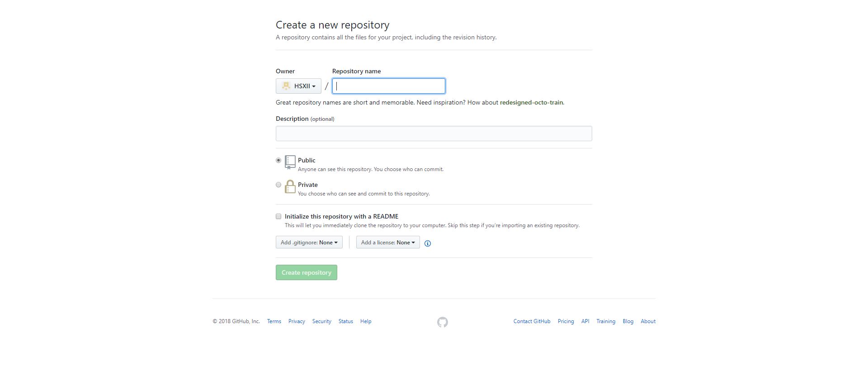This screenshot has width=868, height=391.
Task: Click the GitHub Octocat footer logo
Action: pos(443,322)
